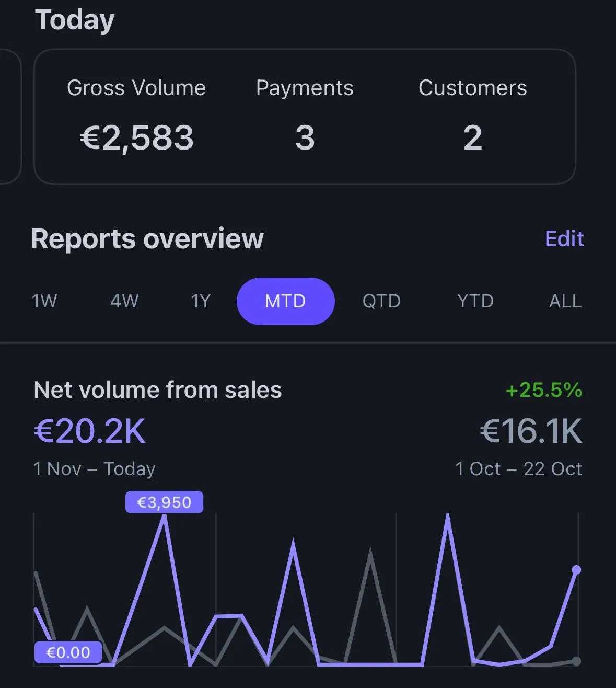Tap the €20.2K net volume amount
616x688 pixels.
pyautogui.click(x=90, y=431)
